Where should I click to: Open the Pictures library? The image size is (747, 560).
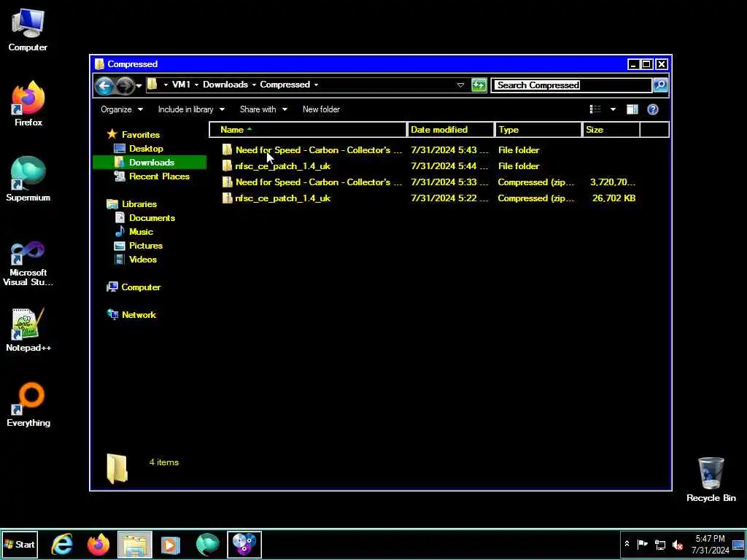point(146,246)
